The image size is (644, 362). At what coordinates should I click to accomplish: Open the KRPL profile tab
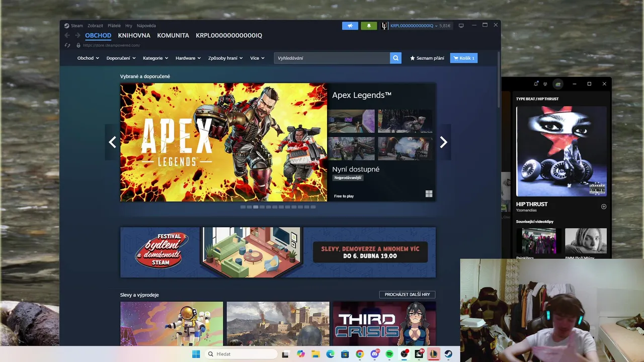229,35
